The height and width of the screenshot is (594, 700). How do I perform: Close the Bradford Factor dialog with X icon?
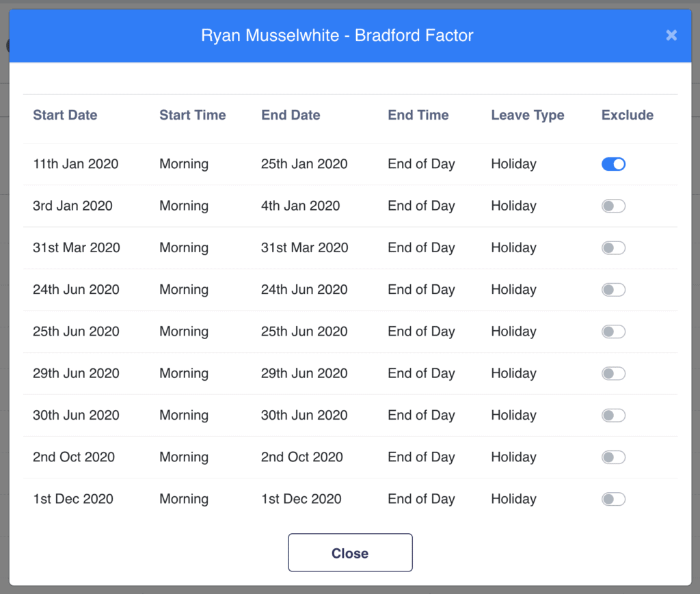point(671,36)
